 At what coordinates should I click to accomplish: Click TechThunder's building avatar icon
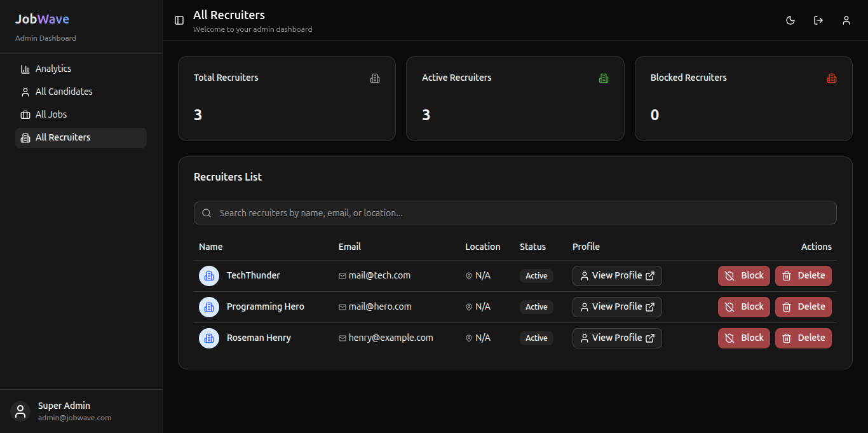point(209,276)
